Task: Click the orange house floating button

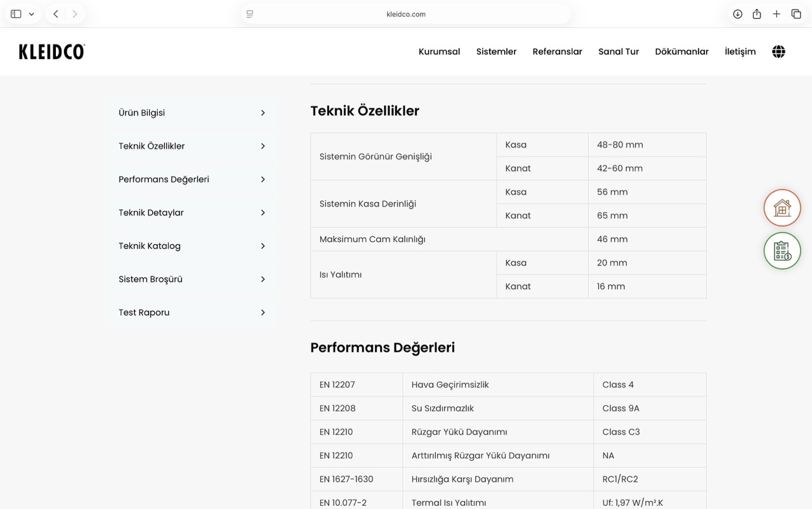Action: click(782, 208)
